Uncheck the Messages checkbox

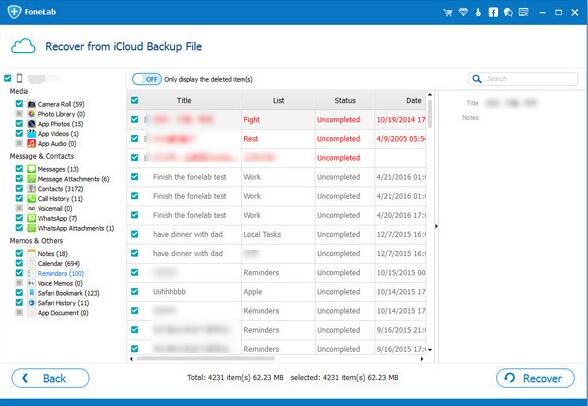[x=19, y=168]
